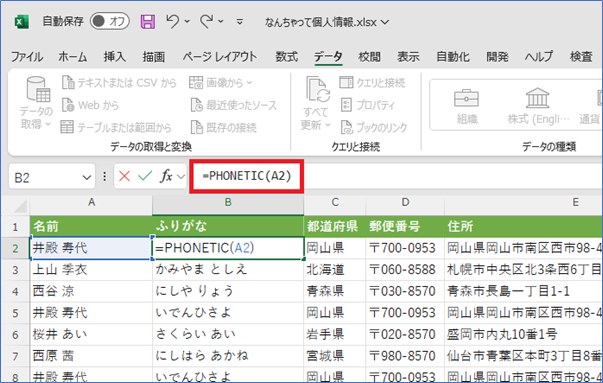603x383 pixels.
Task: Click cell A3 上山 季衣
Action: (91, 270)
